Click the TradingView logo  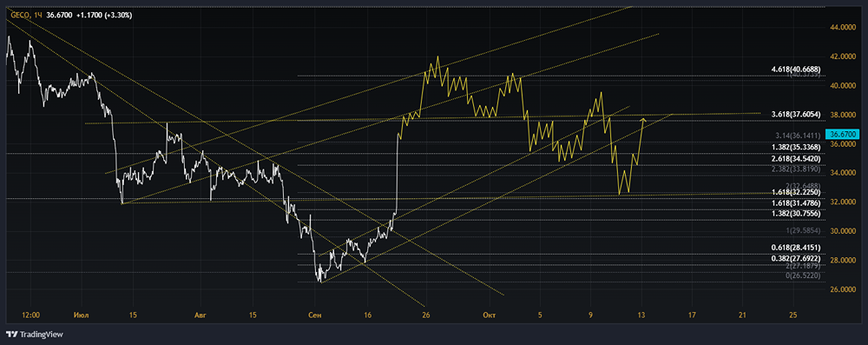click(x=35, y=335)
